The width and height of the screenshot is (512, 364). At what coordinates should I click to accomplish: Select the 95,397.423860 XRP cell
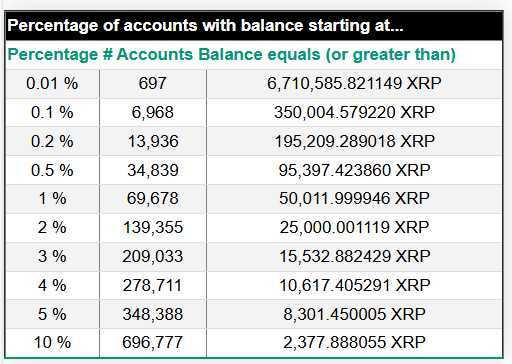pyautogui.click(x=355, y=170)
